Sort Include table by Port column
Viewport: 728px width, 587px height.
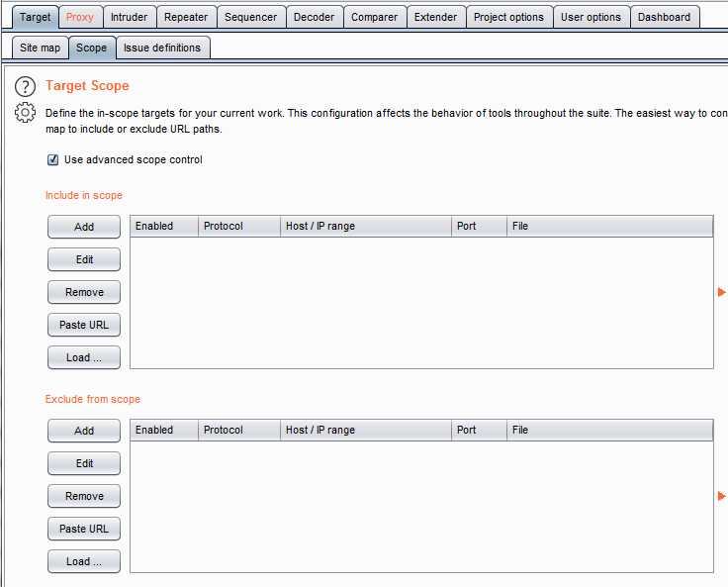click(479, 227)
